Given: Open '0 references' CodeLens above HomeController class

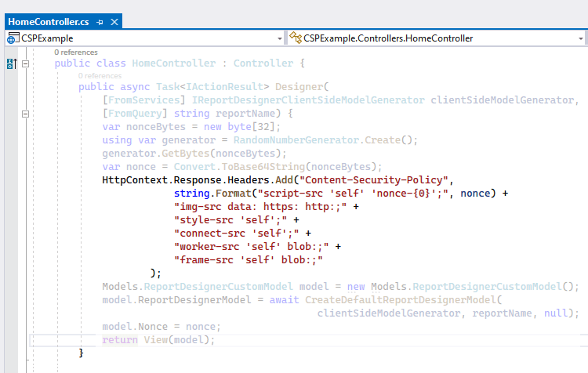Looking at the screenshot, I should [x=76, y=52].
